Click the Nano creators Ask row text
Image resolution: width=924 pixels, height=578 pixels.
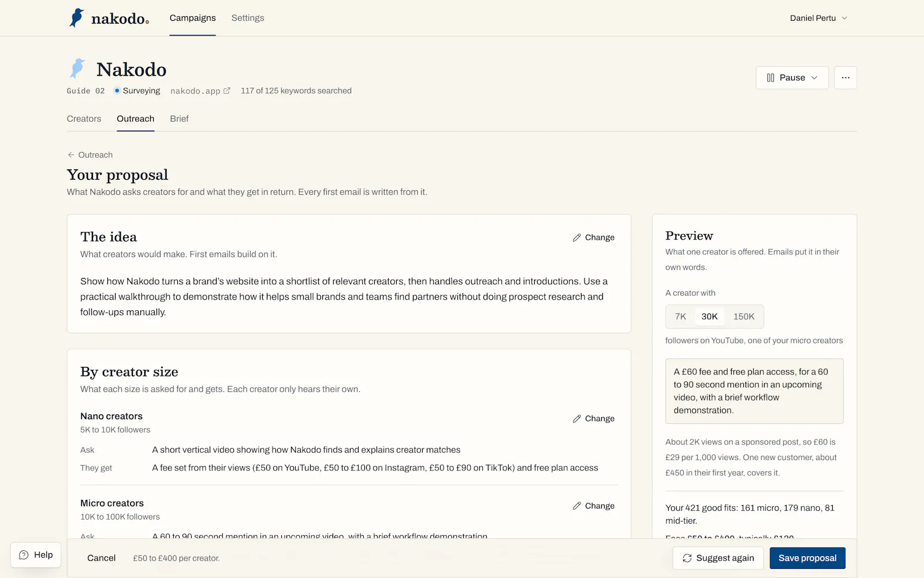pos(306,450)
